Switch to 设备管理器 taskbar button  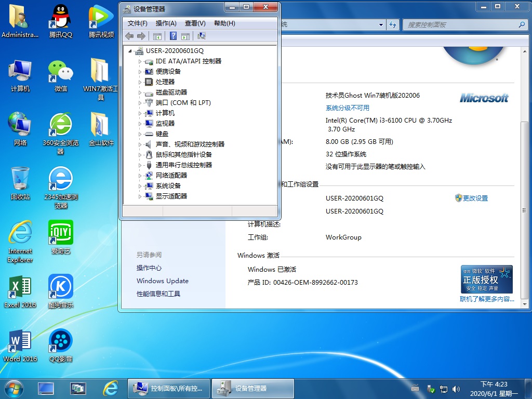coord(253,389)
